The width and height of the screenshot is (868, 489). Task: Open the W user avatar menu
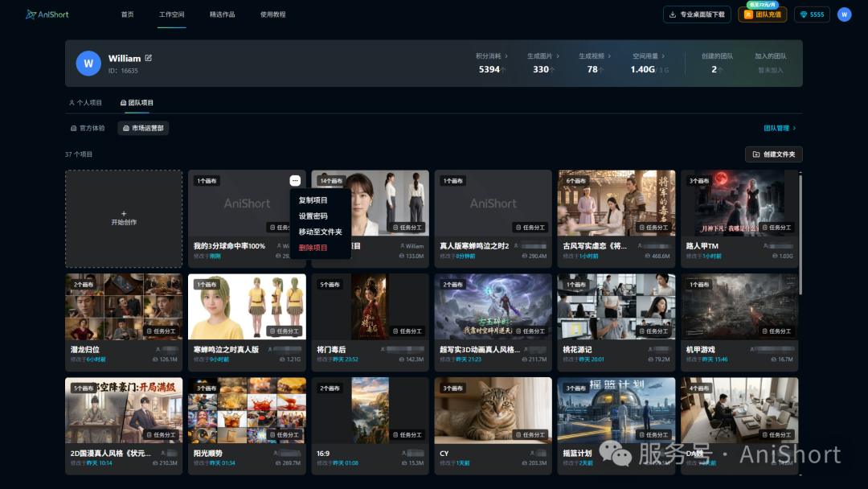[844, 14]
